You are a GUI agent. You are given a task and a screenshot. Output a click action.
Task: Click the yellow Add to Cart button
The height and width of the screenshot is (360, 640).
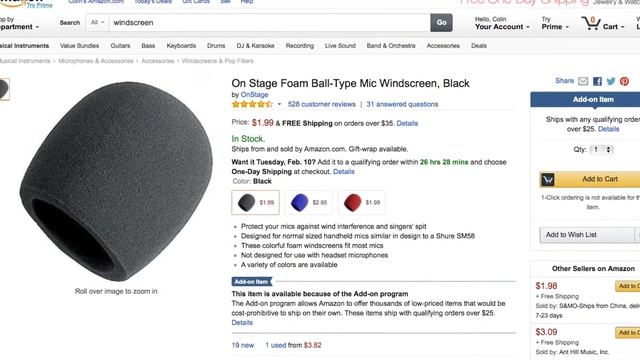(590, 179)
